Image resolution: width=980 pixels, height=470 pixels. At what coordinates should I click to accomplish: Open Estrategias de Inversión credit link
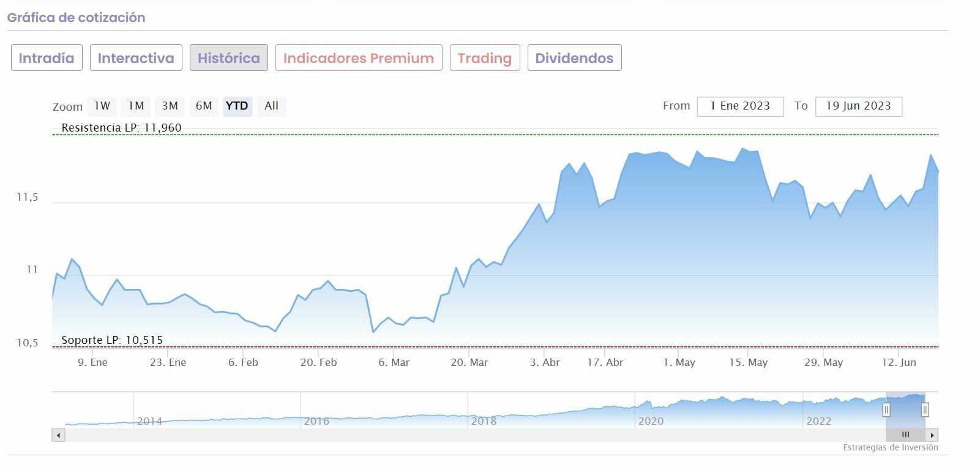pos(890,447)
